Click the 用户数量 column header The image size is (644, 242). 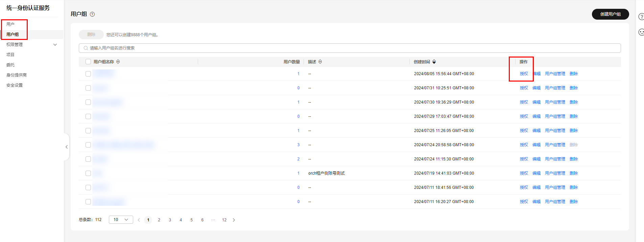point(292,62)
